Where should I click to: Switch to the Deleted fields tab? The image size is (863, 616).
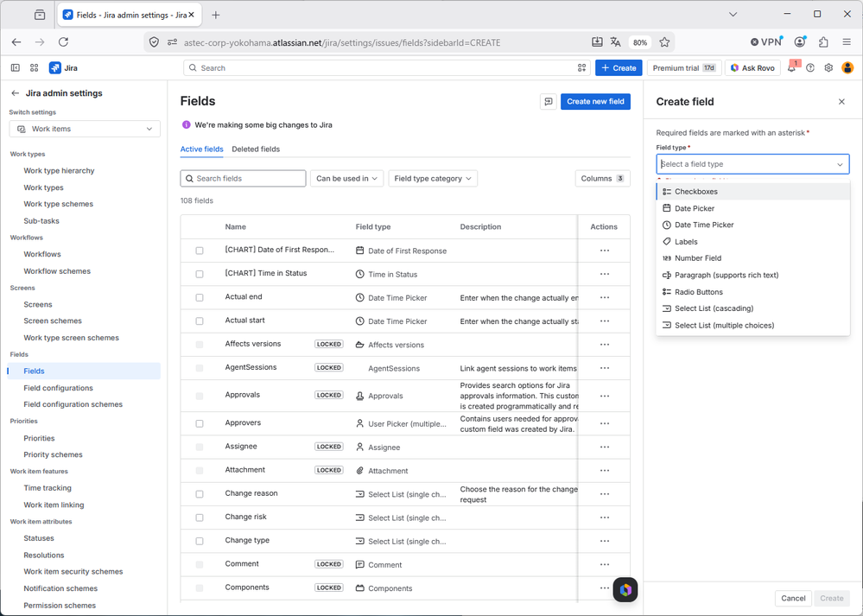coord(256,149)
